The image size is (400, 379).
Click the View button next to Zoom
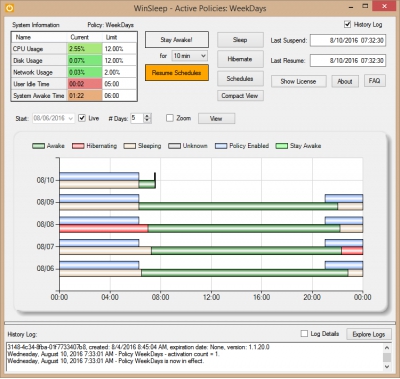point(216,118)
